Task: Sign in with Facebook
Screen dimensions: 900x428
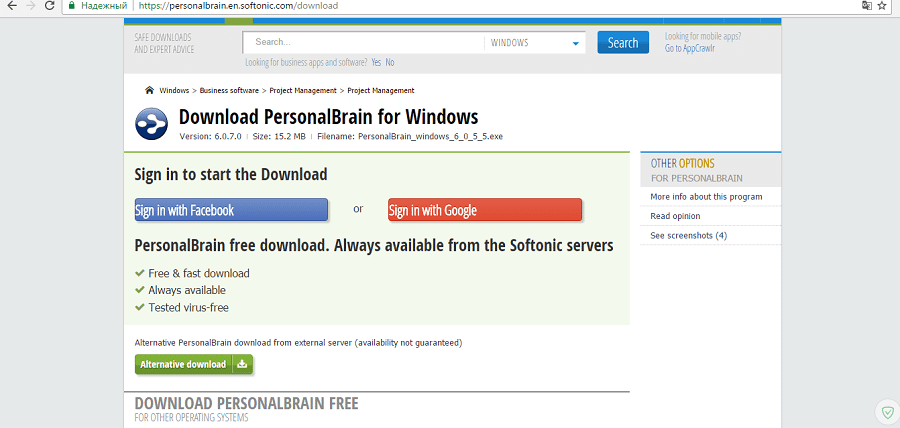Action: click(231, 210)
